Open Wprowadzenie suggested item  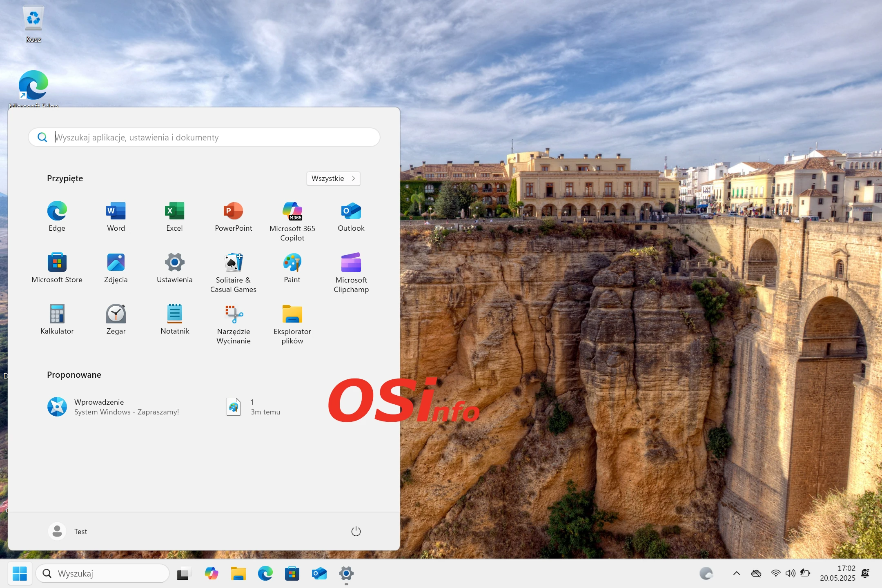pyautogui.click(x=113, y=407)
